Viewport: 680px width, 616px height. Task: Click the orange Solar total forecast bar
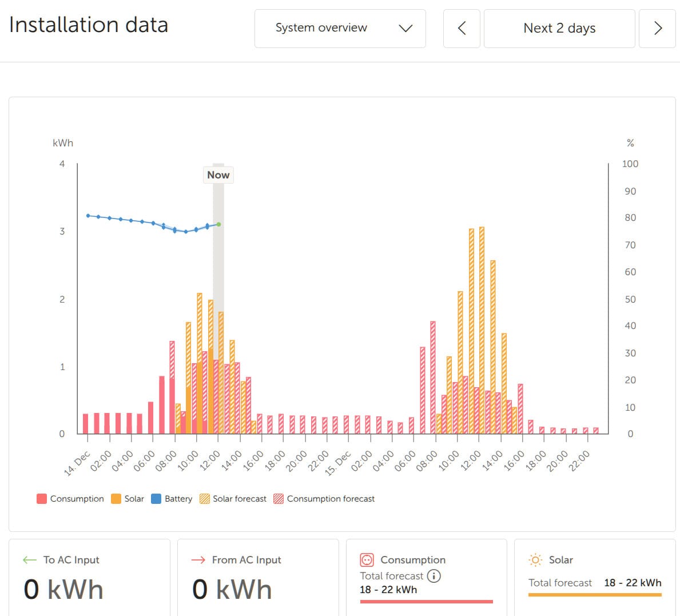[595, 595]
